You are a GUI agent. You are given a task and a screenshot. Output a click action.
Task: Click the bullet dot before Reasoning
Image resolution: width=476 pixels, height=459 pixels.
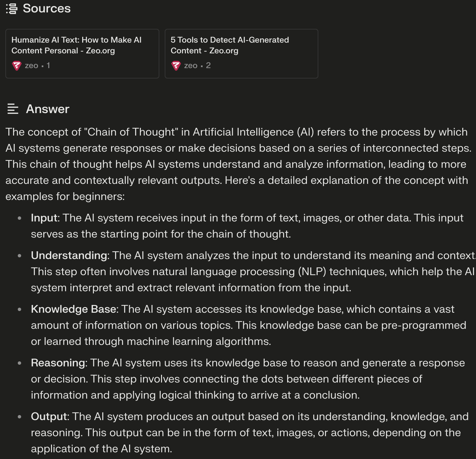(19, 363)
